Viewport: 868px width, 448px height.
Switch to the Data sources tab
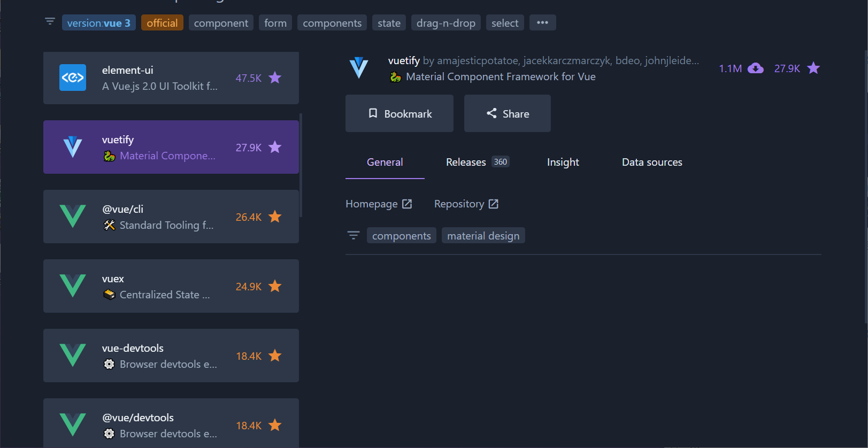(x=652, y=162)
